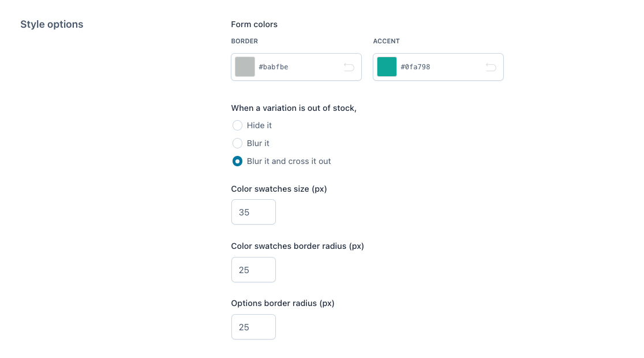Screen dimensions: 644x358
Task: Open the gray border color swatch
Action: pyautogui.click(x=245, y=67)
